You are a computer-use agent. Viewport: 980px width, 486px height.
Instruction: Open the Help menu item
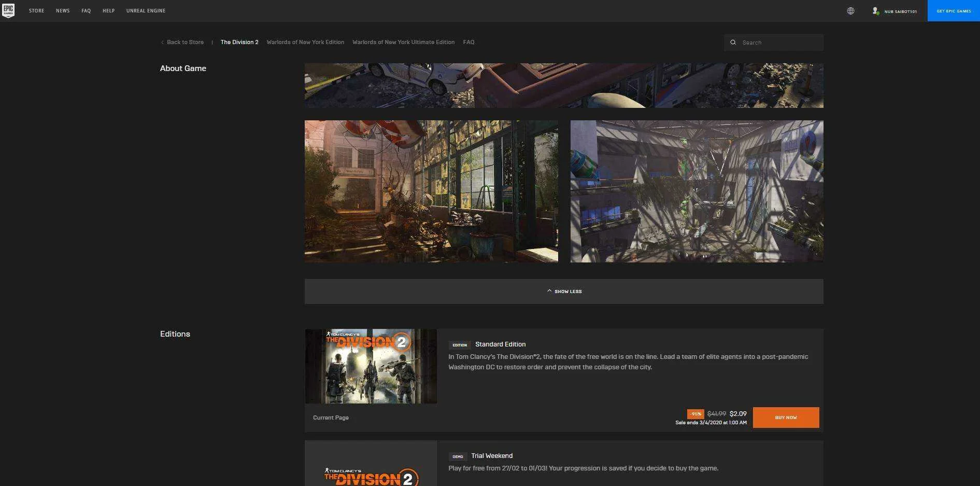108,11
